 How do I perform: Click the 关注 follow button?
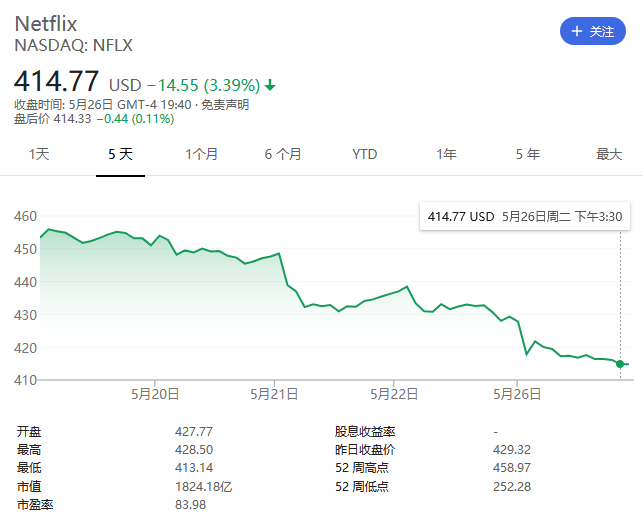592,31
